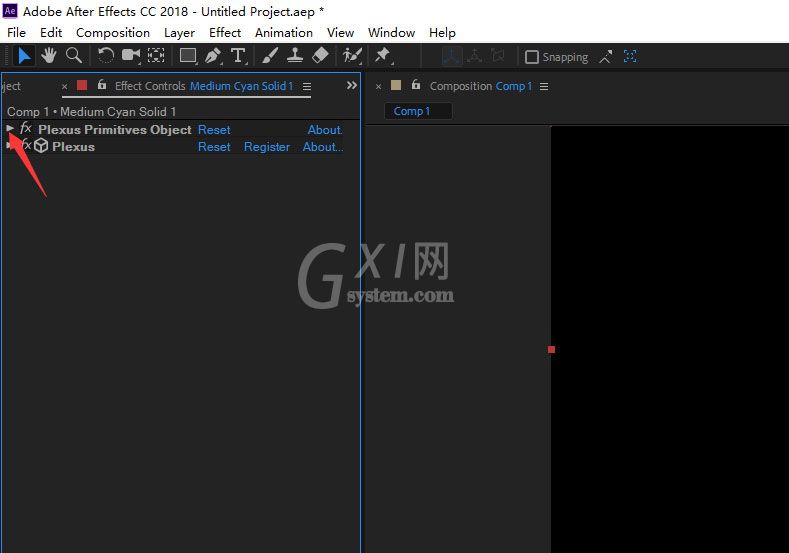Click tan label swatch on Composition tab
The width and height of the screenshot is (789, 553).
pyautogui.click(x=396, y=85)
